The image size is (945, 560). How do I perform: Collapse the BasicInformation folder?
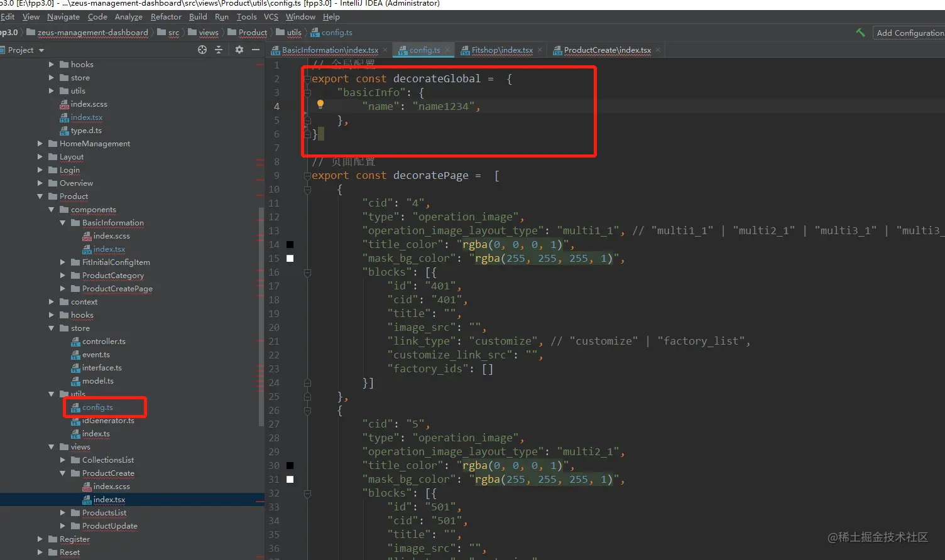tap(63, 223)
